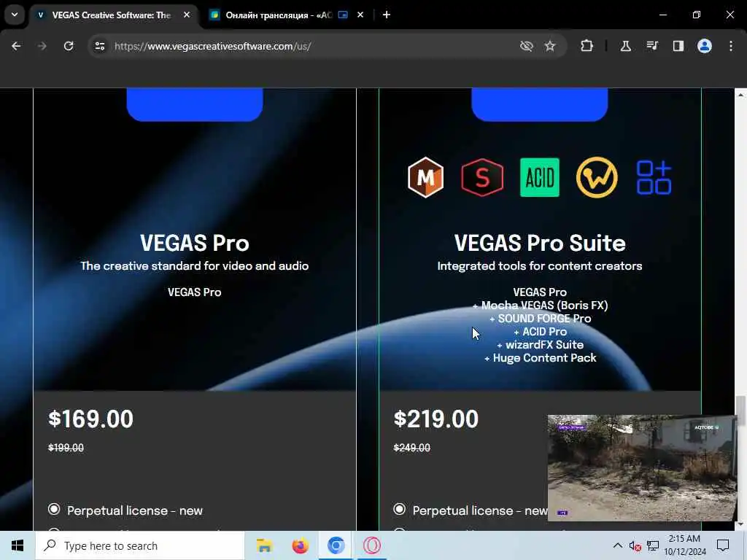
Task: Click the picture-in-picture video overlay
Action: pos(642,467)
